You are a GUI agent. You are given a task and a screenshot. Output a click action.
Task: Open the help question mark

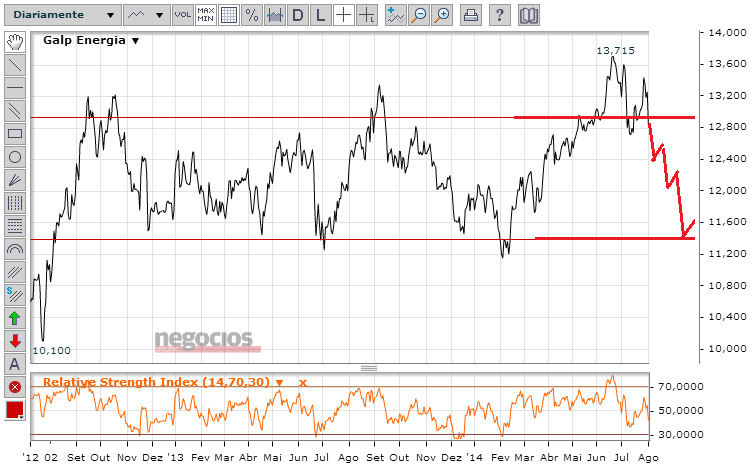(x=500, y=15)
